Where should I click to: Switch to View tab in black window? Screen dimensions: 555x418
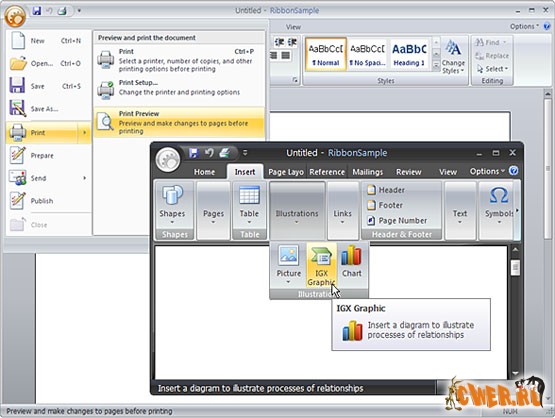click(x=448, y=172)
